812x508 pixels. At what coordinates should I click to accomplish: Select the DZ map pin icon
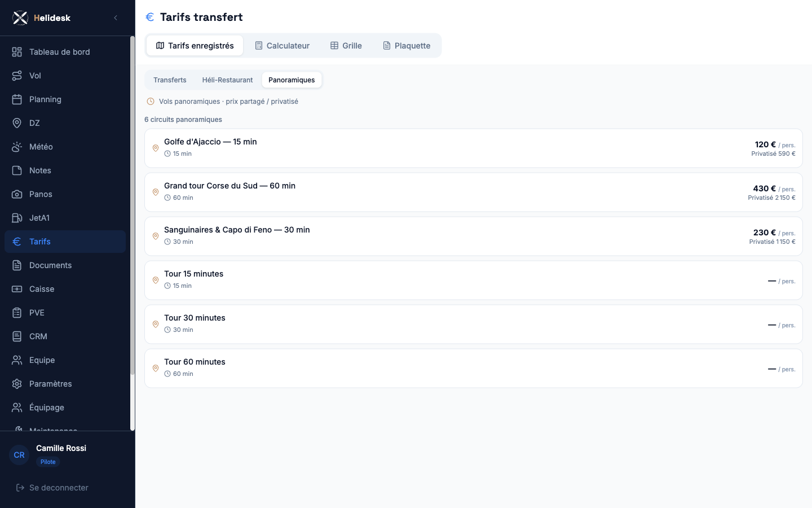(17, 123)
